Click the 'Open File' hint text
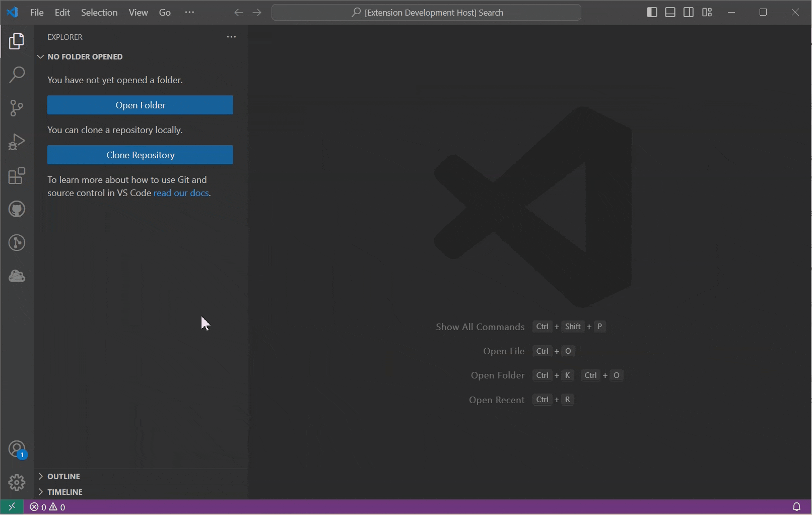The width and height of the screenshot is (812, 515). pyautogui.click(x=504, y=351)
